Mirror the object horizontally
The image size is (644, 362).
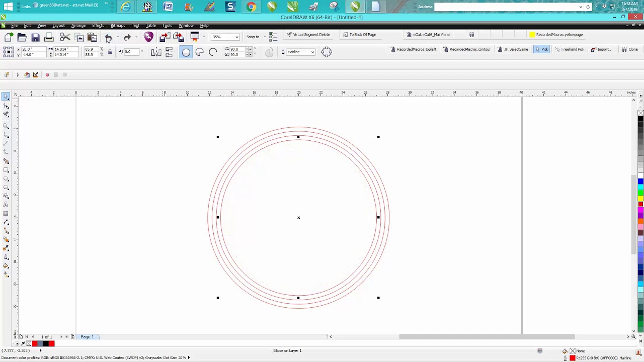click(x=155, y=52)
